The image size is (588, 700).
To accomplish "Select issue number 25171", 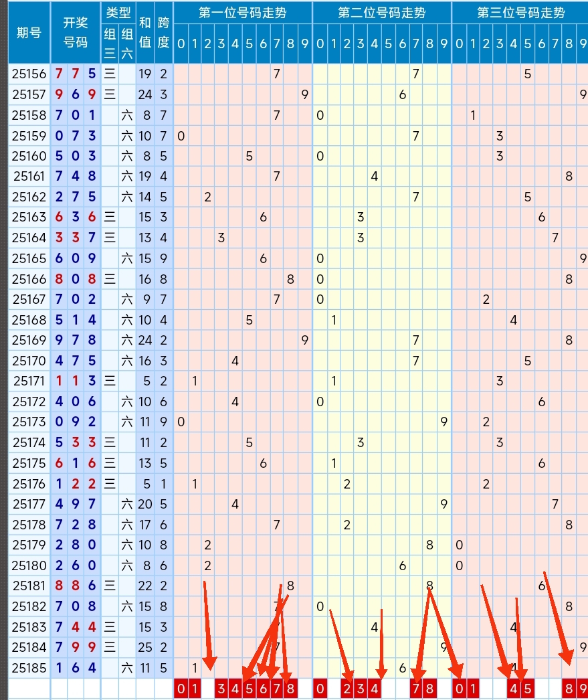I will (x=29, y=381).
